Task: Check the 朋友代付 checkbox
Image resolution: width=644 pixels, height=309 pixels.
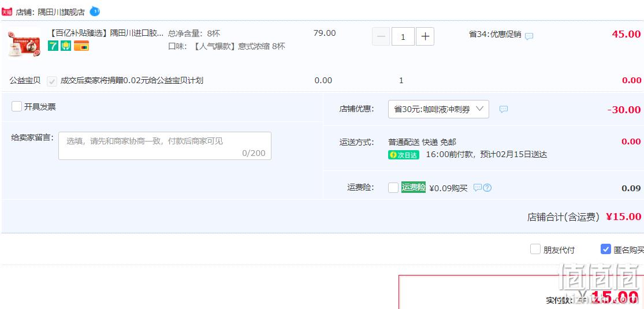Action: 535,249
